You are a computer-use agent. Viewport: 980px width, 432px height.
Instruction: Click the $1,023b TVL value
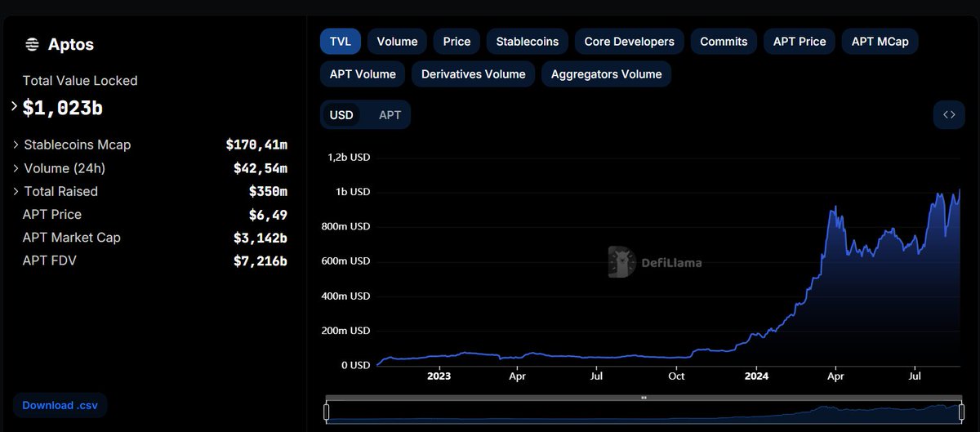tap(63, 107)
